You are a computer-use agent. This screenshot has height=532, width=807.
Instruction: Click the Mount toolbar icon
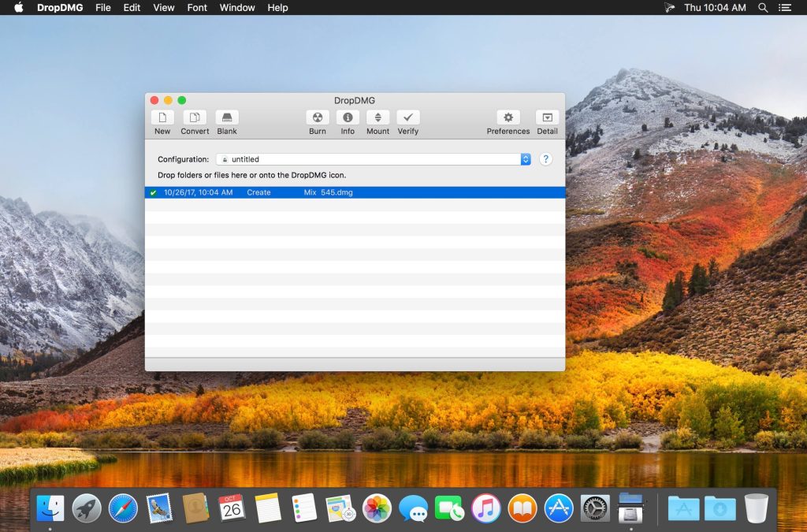[x=377, y=117]
